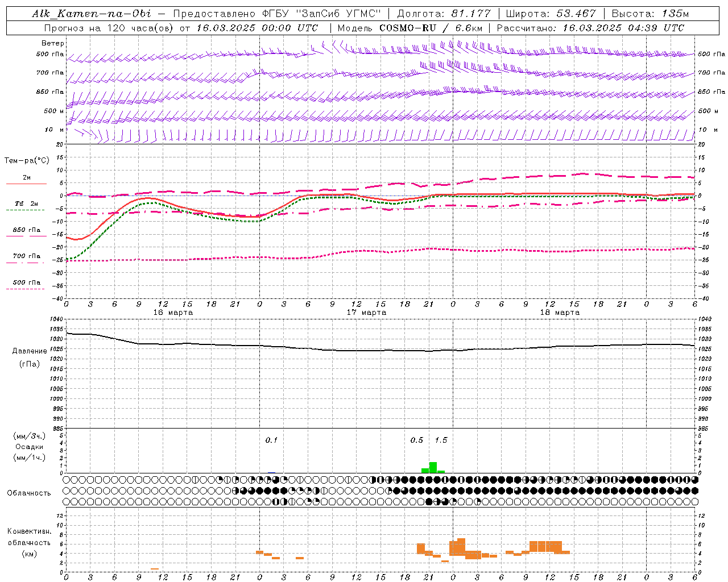728x582 pixels.
Task: Click the latitude value Широта: 53.467
Action: pos(551,14)
